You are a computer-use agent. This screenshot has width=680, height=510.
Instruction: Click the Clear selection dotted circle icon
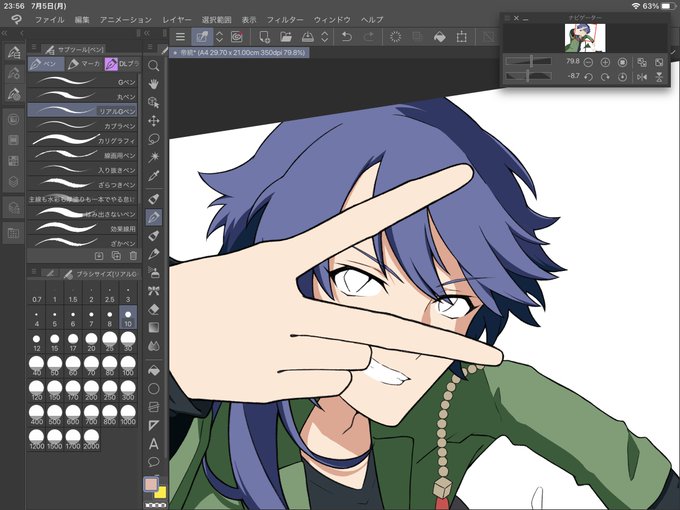click(396, 37)
